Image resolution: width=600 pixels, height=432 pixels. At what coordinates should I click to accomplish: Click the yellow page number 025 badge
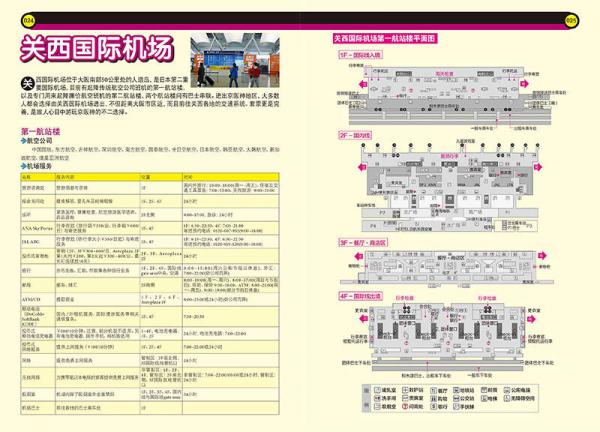tap(571, 21)
